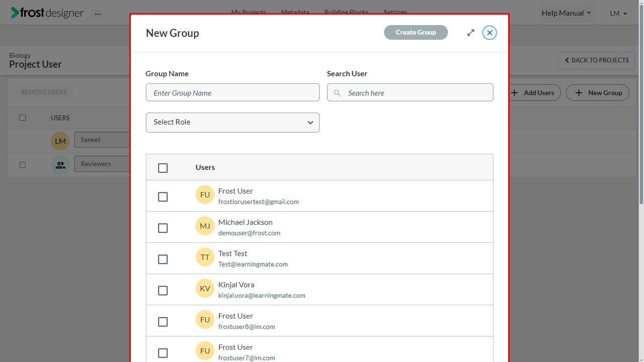Open the My Projects menu

coord(249,12)
